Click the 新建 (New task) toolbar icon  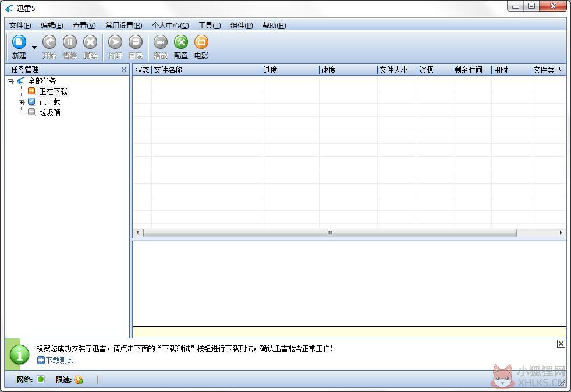click(19, 42)
